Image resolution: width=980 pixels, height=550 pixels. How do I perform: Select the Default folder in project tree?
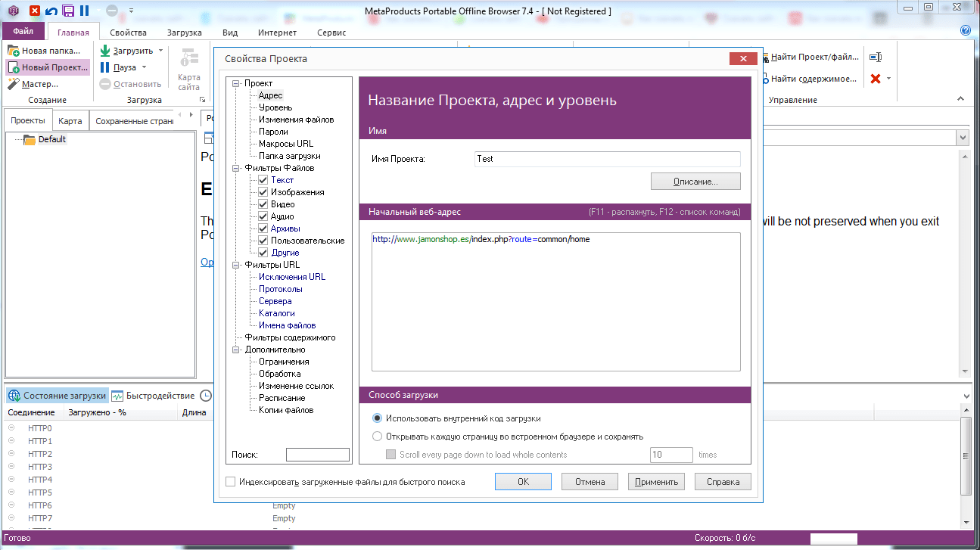click(x=52, y=139)
